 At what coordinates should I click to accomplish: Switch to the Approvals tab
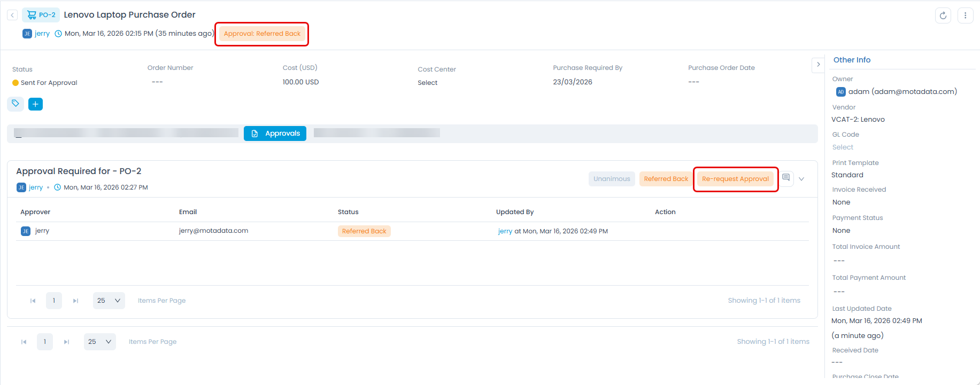275,133
